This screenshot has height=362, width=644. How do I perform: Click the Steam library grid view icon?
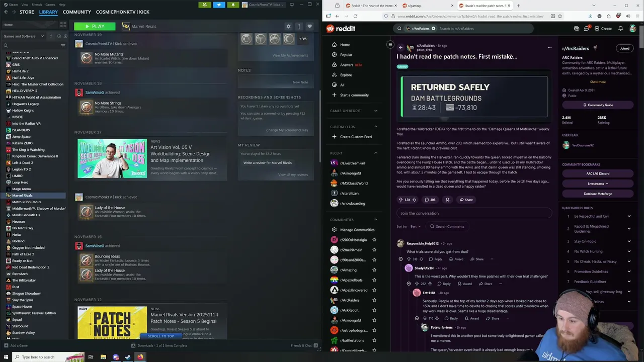[63, 25]
